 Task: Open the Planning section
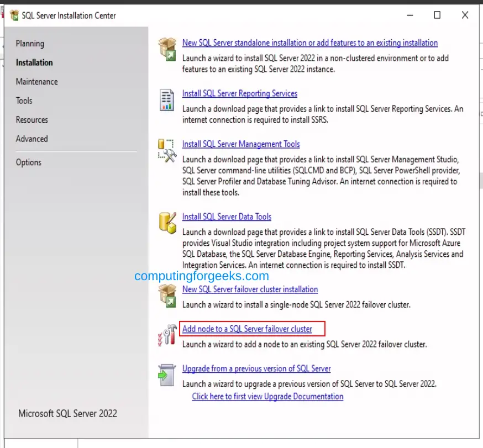[x=30, y=44]
